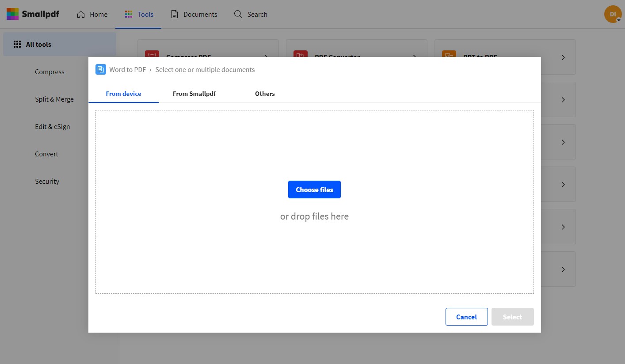Click the Smallpdf logo
The width and height of the screenshot is (625, 364).
(33, 14)
